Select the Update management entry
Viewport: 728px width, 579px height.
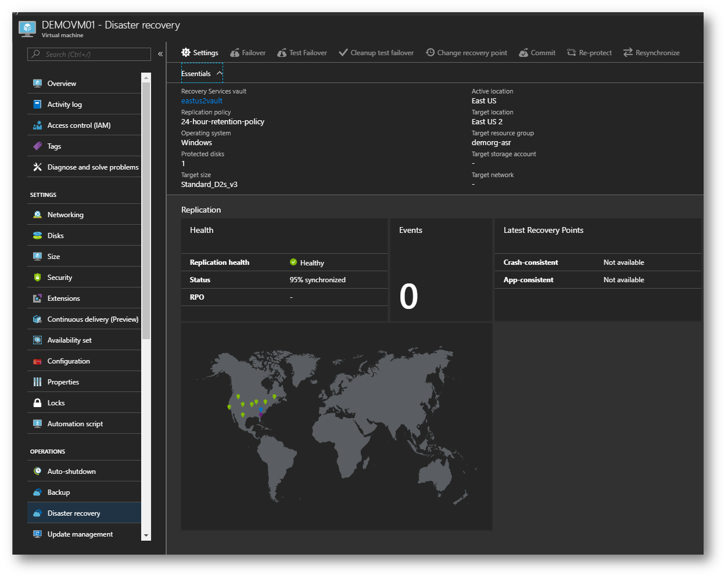point(84,534)
